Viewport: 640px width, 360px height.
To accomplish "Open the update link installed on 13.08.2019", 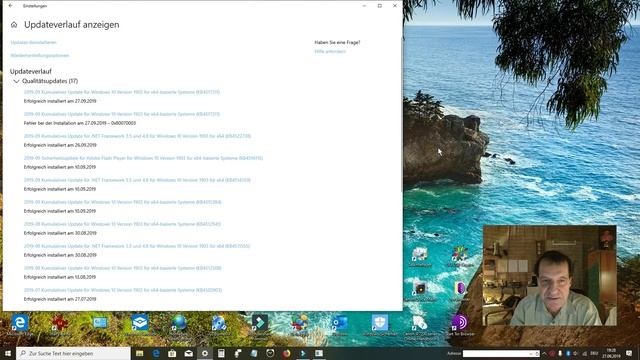I will click(122, 269).
